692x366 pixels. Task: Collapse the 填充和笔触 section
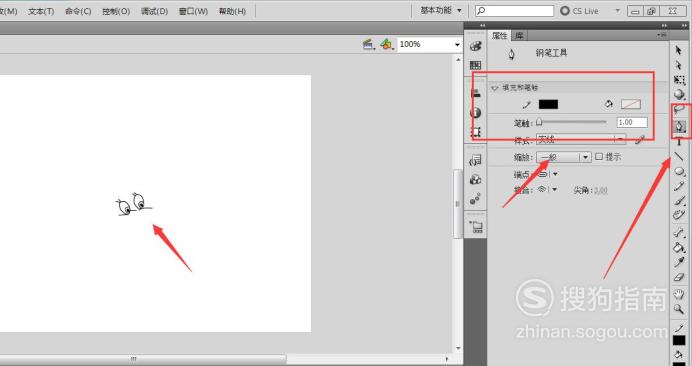(494, 88)
